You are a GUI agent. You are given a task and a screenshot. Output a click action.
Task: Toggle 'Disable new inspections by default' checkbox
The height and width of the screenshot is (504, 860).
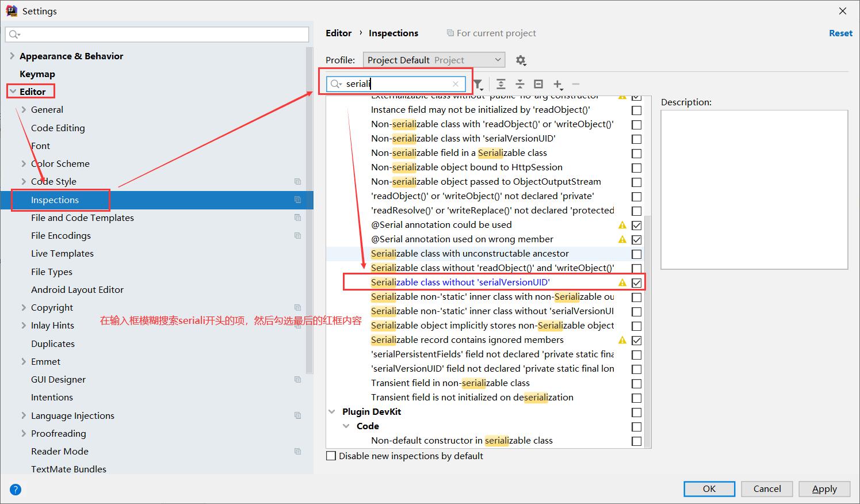pos(331,456)
